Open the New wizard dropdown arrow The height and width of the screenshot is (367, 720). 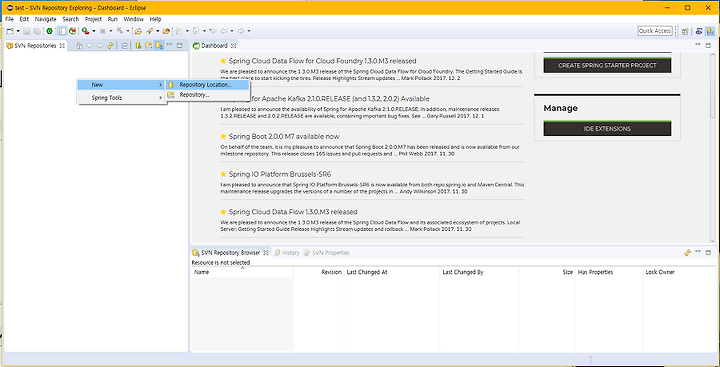point(18,31)
